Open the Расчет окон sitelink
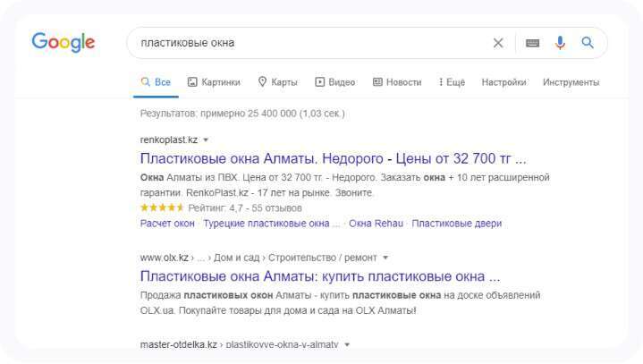 167,224
